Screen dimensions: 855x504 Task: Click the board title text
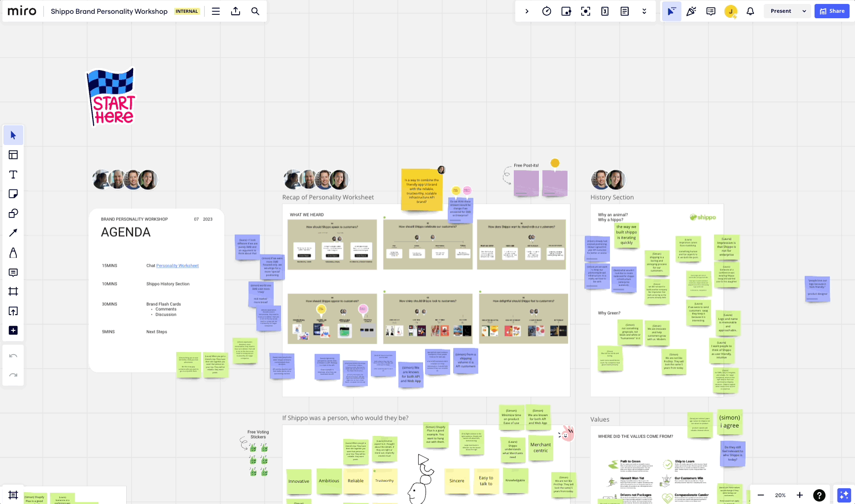click(x=109, y=11)
